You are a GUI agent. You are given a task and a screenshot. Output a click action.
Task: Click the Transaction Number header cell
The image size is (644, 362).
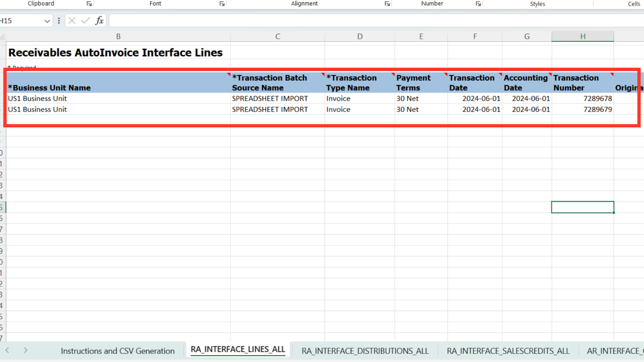coord(583,83)
